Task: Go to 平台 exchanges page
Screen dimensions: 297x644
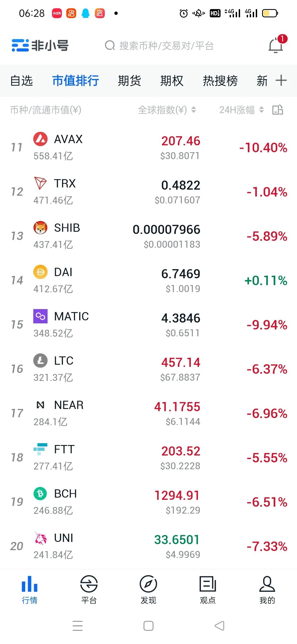Action: coord(89,589)
